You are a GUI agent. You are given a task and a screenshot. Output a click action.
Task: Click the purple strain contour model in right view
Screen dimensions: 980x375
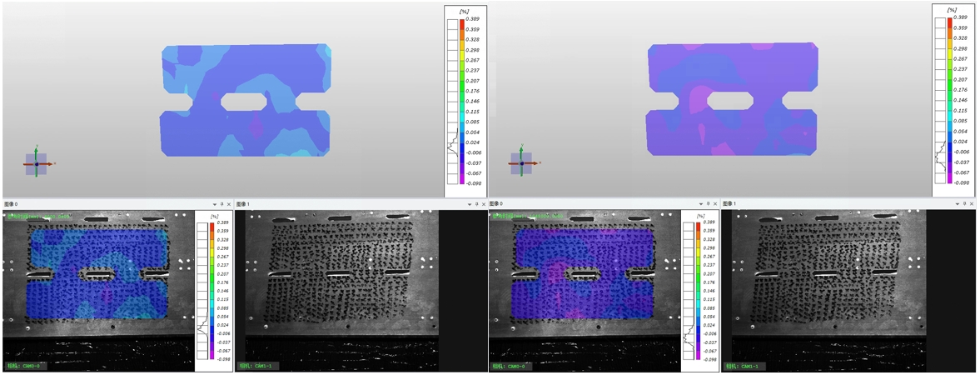click(x=731, y=98)
